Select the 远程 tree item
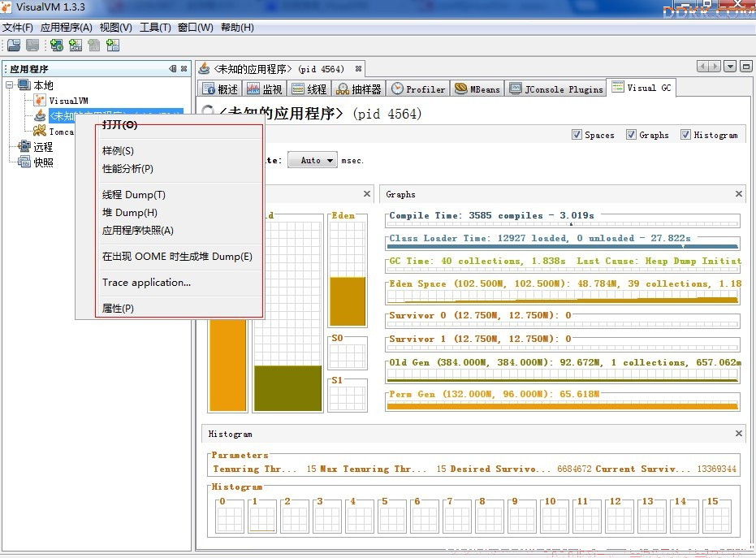 point(43,146)
